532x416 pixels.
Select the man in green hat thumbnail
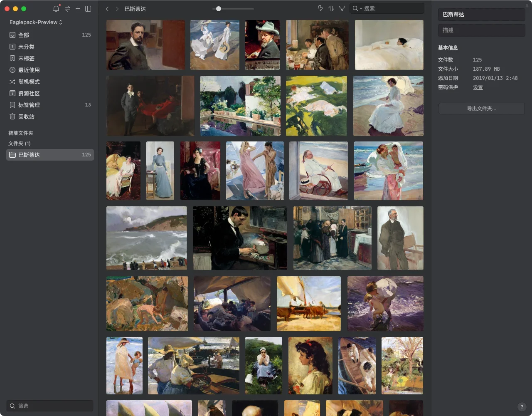(262, 45)
